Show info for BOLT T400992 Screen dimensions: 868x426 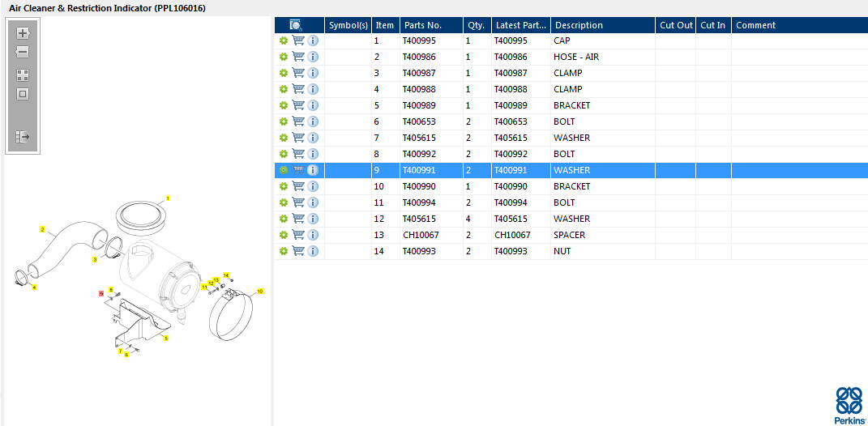click(313, 154)
